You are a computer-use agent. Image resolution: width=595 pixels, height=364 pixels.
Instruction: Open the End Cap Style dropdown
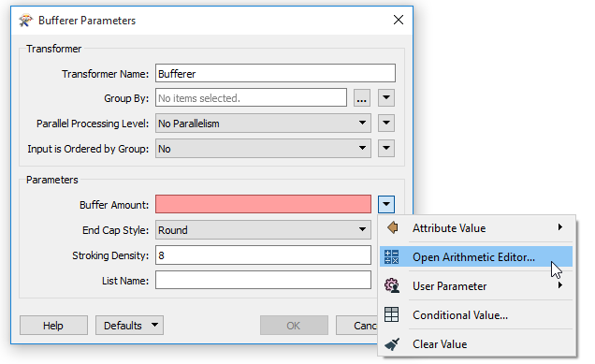click(x=263, y=230)
